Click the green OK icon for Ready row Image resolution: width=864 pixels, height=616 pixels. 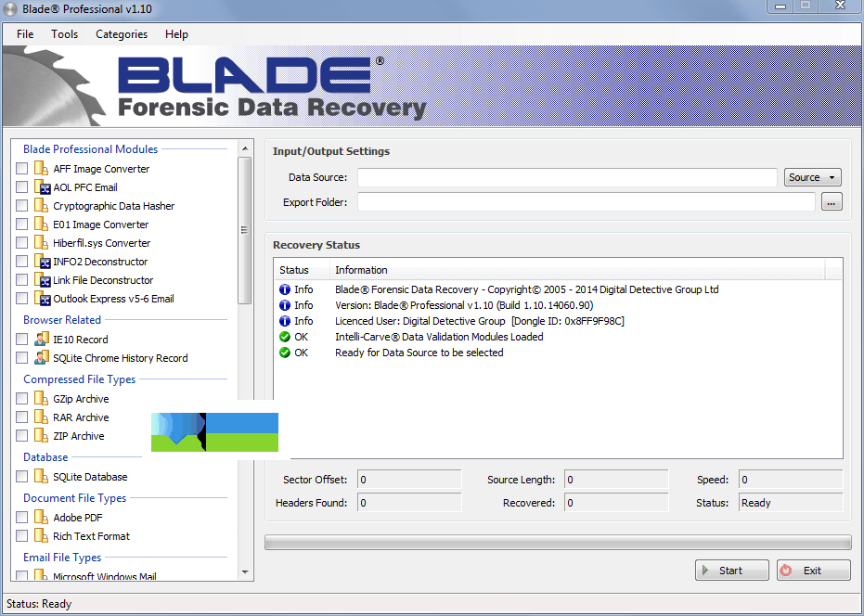pyautogui.click(x=284, y=353)
